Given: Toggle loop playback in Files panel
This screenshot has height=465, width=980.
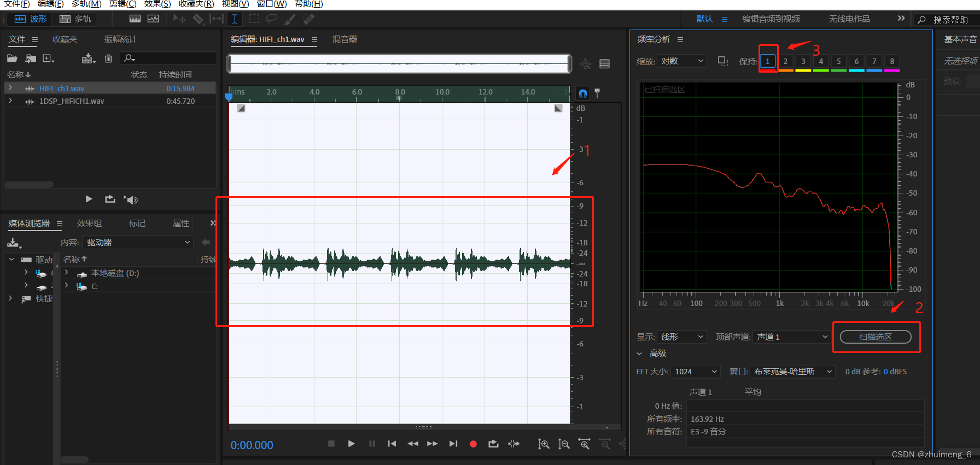Looking at the screenshot, I should click(x=110, y=199).
